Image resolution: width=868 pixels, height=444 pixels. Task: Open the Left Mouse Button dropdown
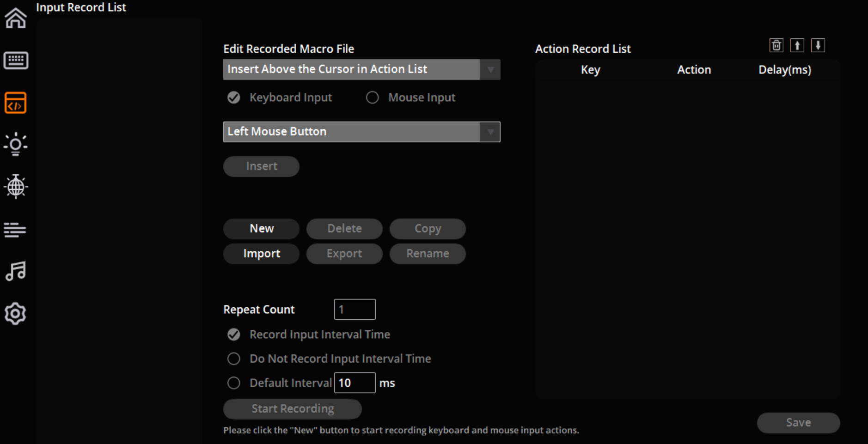(490, 132)
